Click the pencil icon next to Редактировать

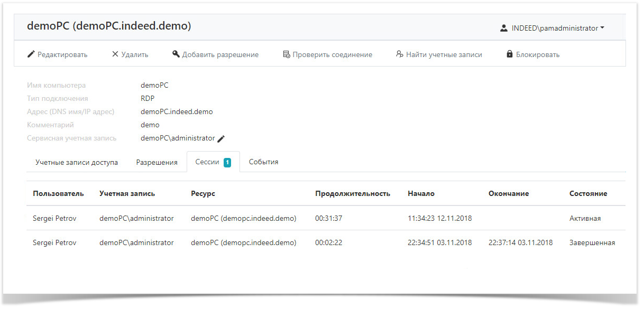click(x=31, y=54)
